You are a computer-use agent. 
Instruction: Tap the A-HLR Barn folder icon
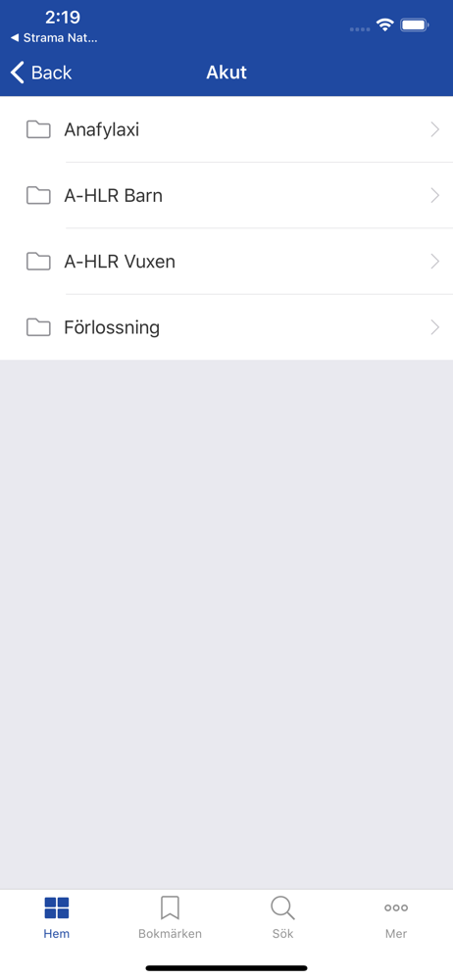[x=38, y=196]
